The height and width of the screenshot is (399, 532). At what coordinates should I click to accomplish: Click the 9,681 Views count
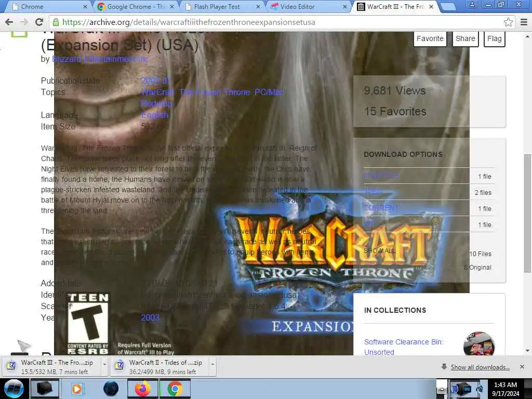(395, 90)
